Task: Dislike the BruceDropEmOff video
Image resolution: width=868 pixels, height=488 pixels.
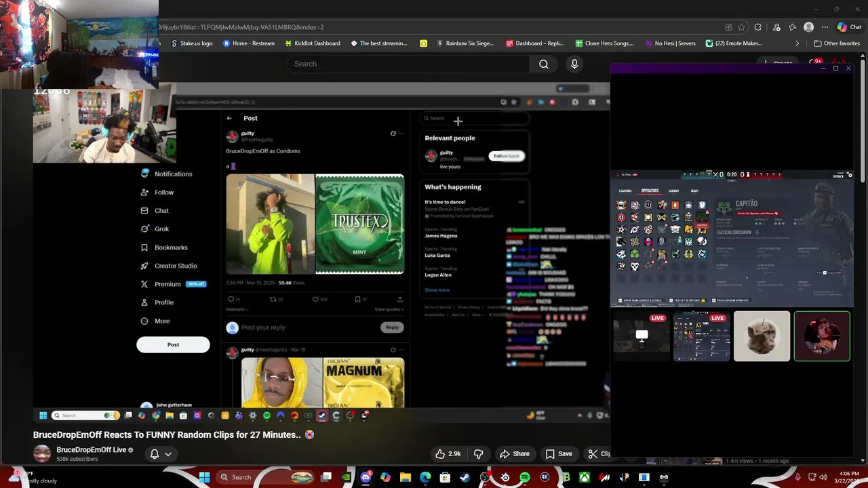Action: 478,453
